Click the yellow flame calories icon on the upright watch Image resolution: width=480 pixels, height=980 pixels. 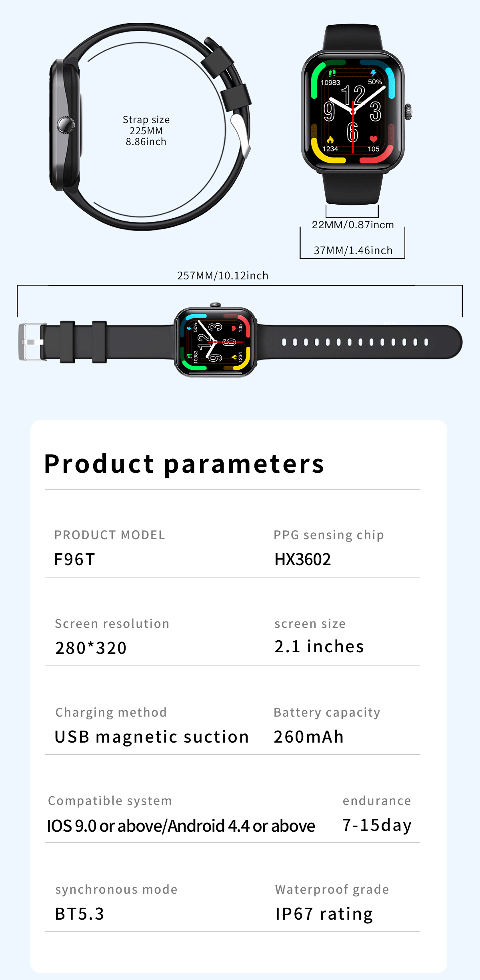pos(330,139)
